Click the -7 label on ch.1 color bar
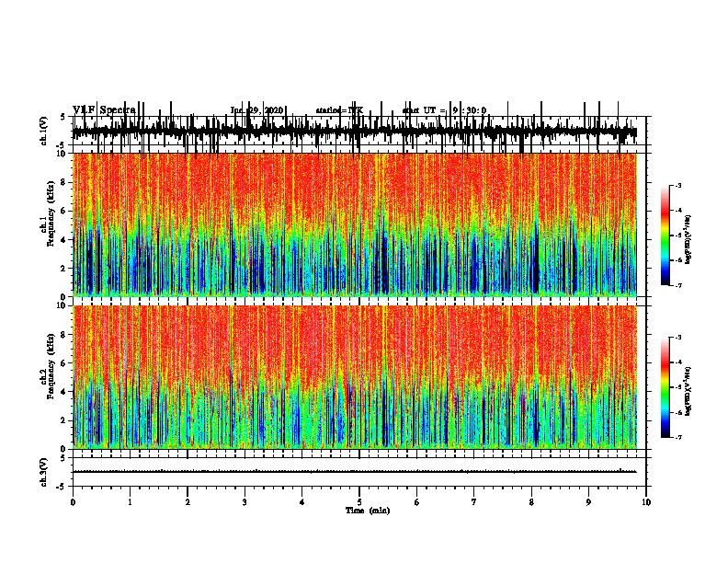728x563 pixels. point(678,286)
